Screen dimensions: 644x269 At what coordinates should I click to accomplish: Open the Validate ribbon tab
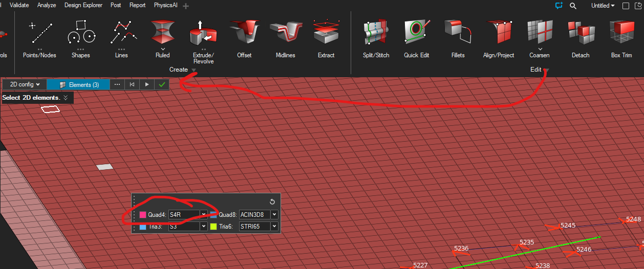(19, 5)
